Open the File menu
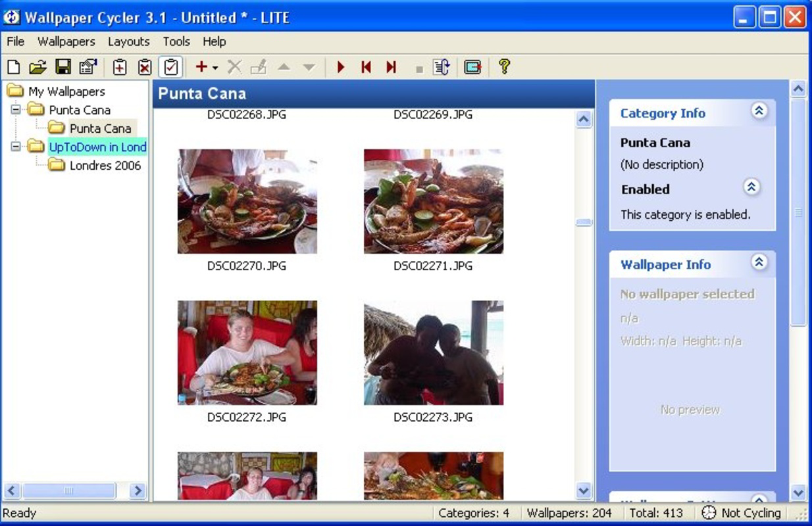This screenshot has height=526, width=812. pos(15,41)
